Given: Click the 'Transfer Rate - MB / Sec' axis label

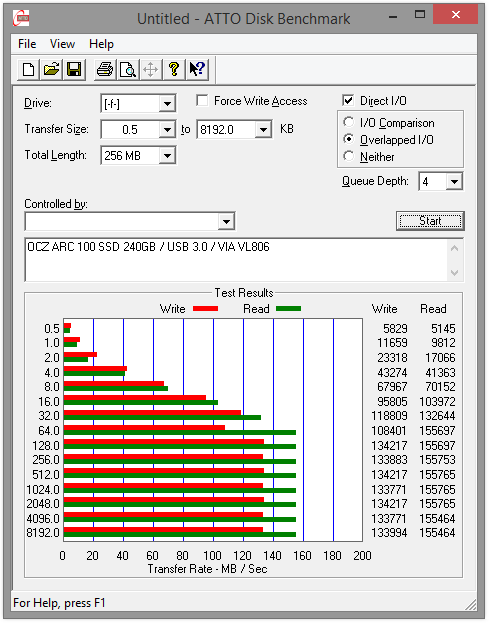Looking at the screenshot, I should (x=207, y=569).
